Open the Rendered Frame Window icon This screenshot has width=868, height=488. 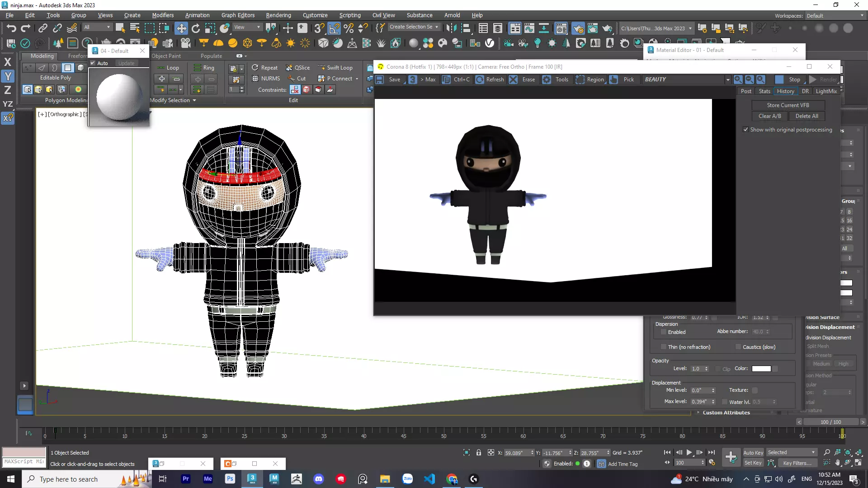pyautogui.click(x=593, y=28)
